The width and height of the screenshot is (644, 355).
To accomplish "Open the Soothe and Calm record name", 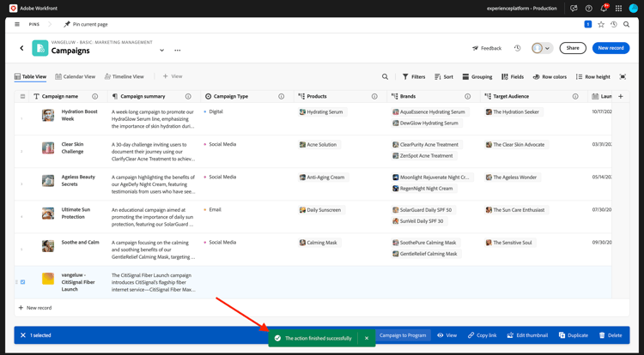I will point(80,243).
